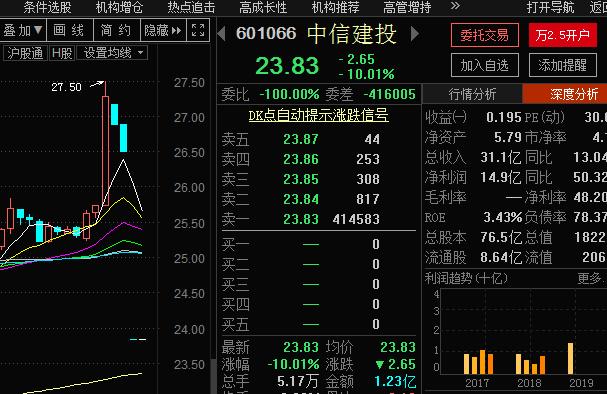The width and height of the screenshot is (607, 394).
Task: Toggle the H股 tag
Action: point(62,53)
